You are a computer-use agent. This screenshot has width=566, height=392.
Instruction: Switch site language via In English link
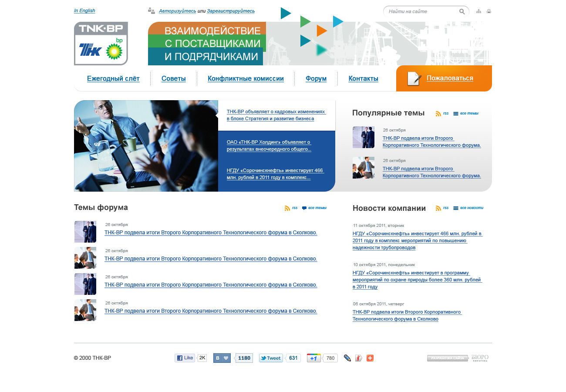(x=84, y=10)
